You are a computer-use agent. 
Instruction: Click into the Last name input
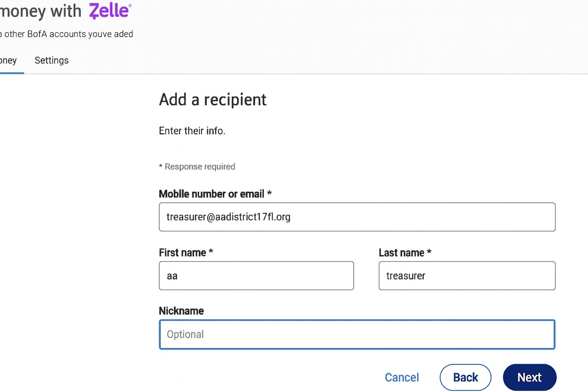467,276
